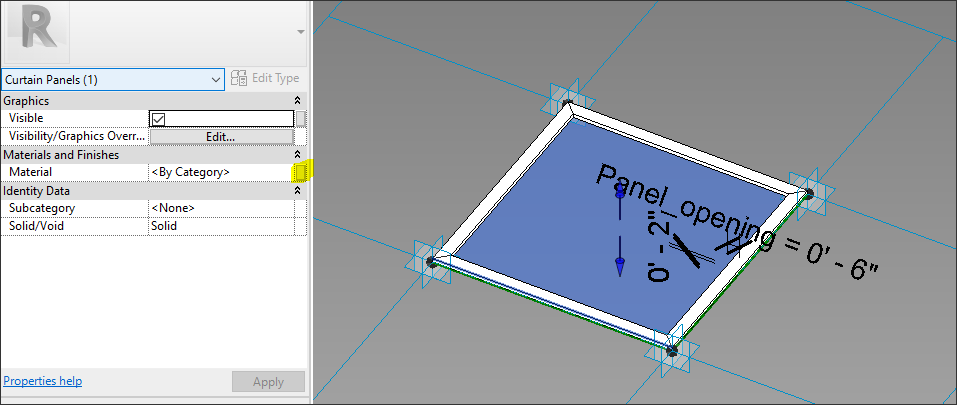This screenshot has width=957, height=405.
Task: Click the Material <By Category> value field
Action: tap(218, 172)
